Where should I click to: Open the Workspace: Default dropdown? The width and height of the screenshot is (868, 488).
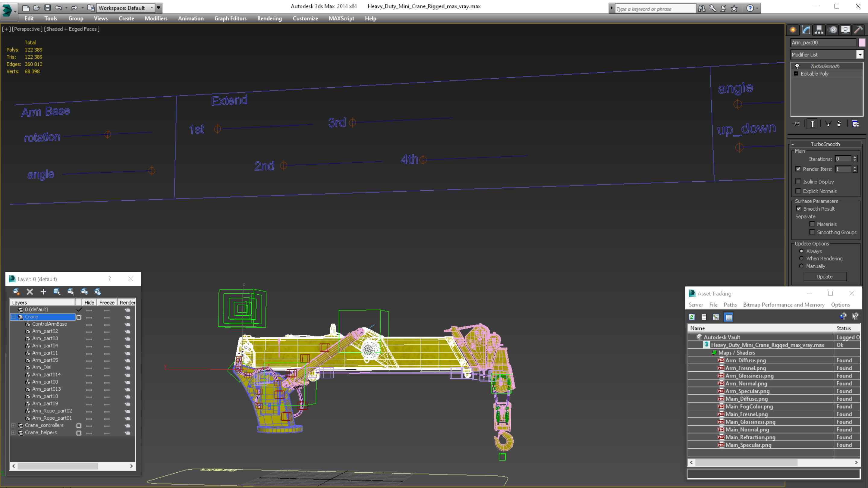click(x=126, y=8)
